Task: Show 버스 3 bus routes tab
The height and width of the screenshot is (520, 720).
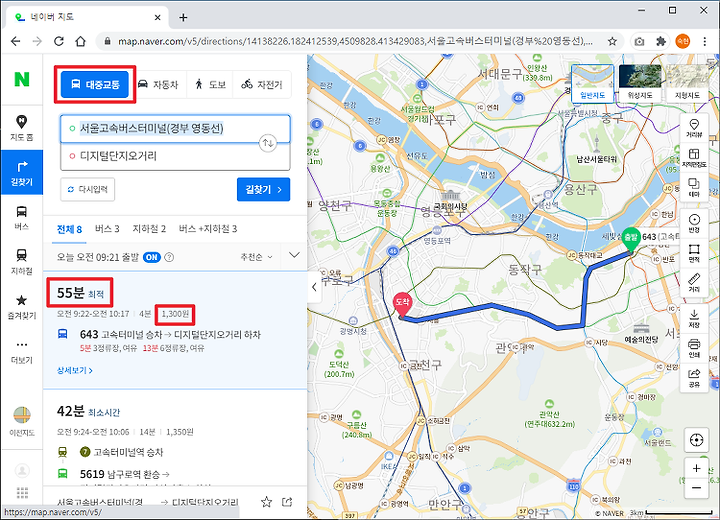Action: pyautogui.click(x=107, y=229)
